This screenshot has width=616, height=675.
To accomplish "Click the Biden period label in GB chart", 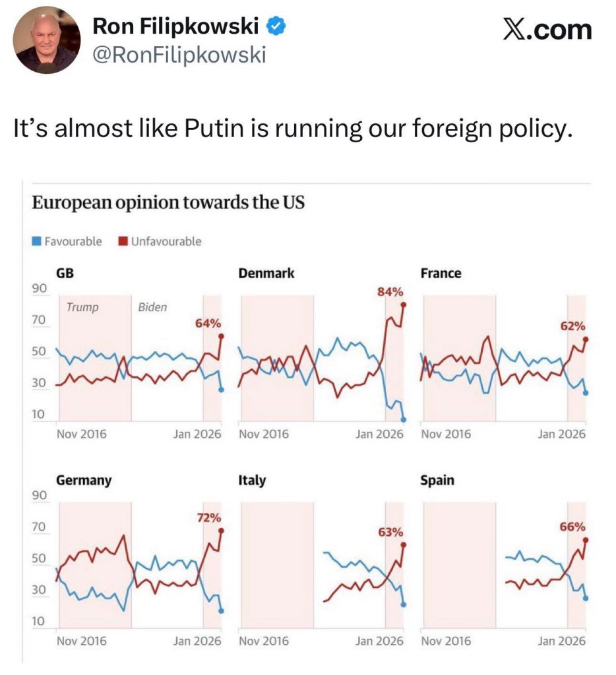I will point(152,307).
